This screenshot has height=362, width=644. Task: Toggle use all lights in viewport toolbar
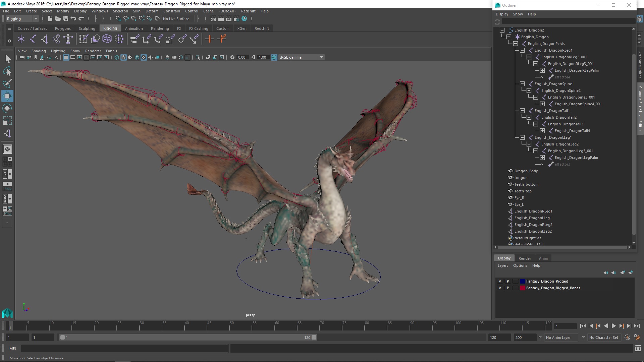tap(150, 57)
